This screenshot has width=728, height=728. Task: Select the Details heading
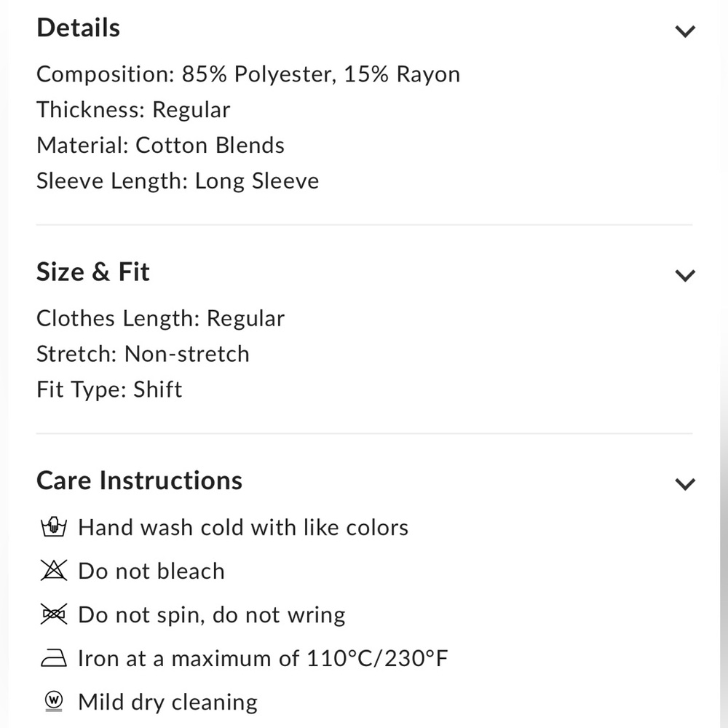pos(79,28)
